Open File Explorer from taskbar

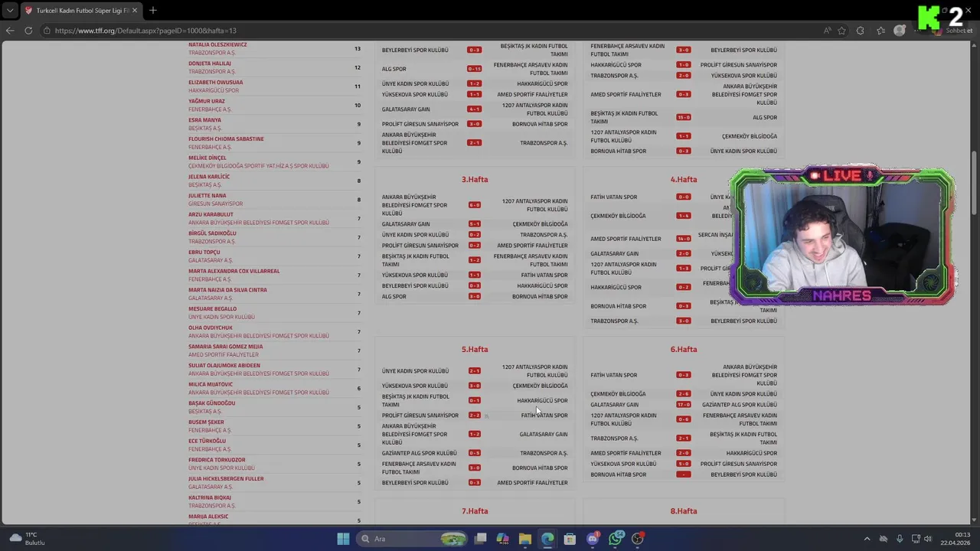point(525,539)
